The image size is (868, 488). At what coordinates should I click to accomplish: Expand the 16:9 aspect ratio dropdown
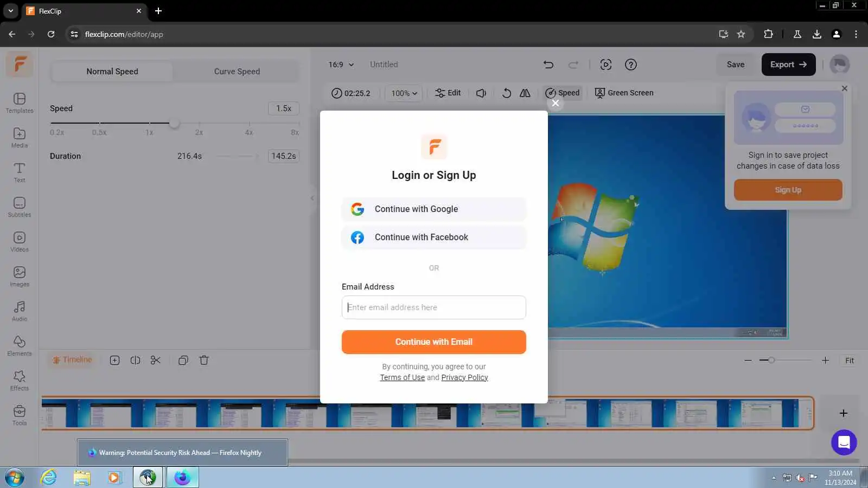click(x=341, y=65)
